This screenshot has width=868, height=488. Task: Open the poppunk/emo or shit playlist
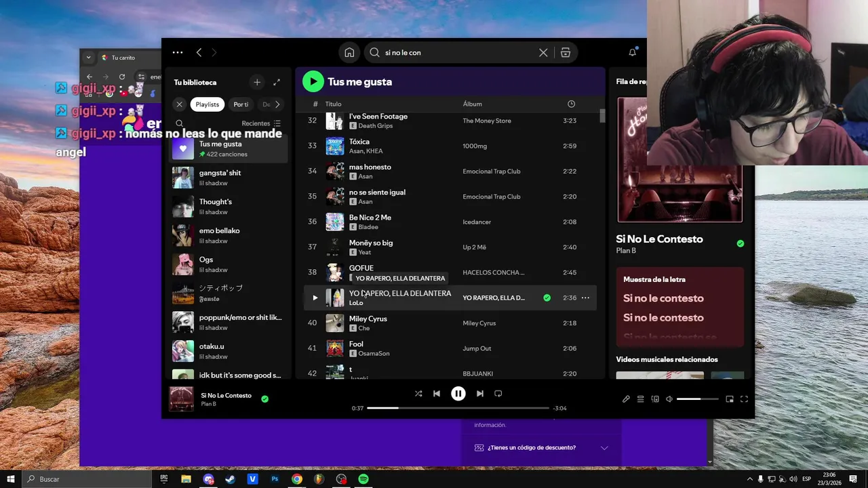[228, 322]
